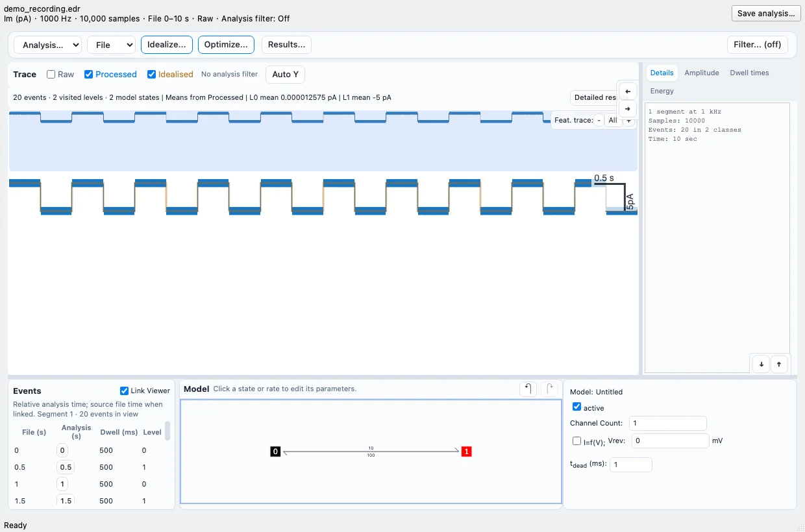Uncheck the Idealised trace checkbox
The image size is (805, 532).
(x=152, y=75)
